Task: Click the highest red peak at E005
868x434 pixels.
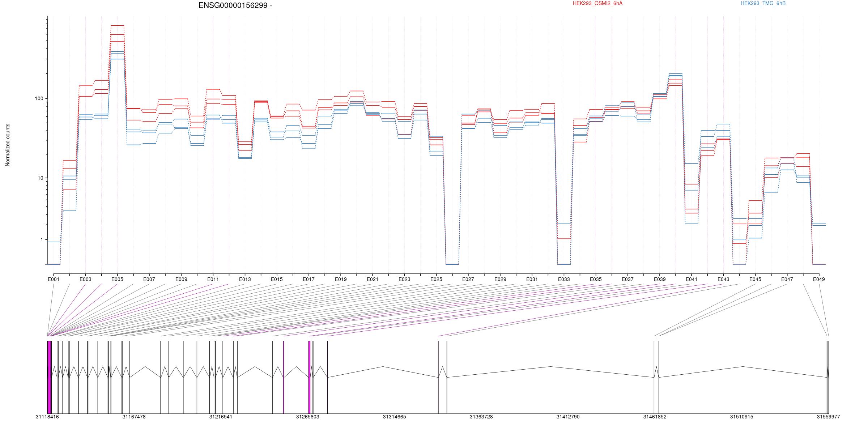Action: pos(117,26)
